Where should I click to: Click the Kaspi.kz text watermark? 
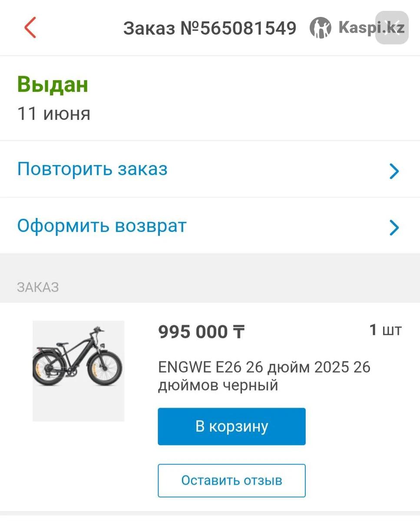pyautogui.click(x=371, y=28)
